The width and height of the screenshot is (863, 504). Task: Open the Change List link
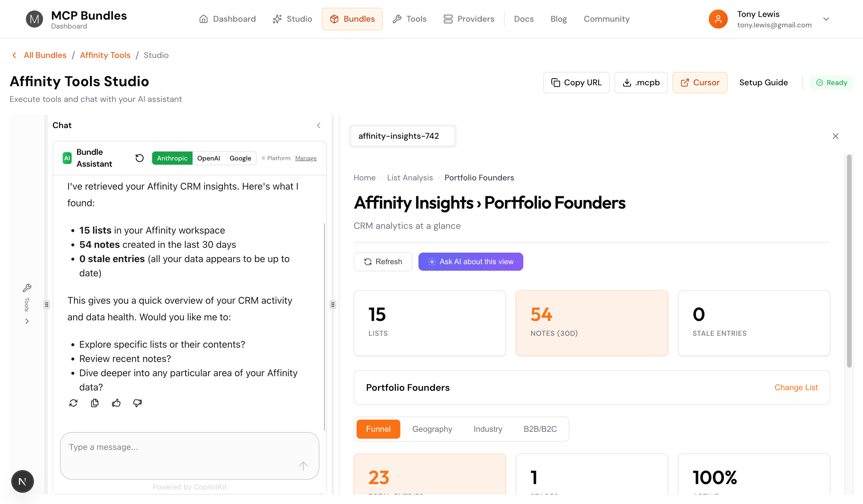pyautogui.click(x=796, y=387)
